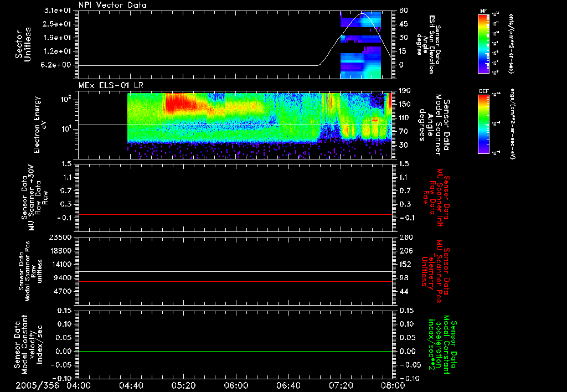Click the '18800' scanner position tick label
This screenshot has height=392, width=567.
[60, 251]
